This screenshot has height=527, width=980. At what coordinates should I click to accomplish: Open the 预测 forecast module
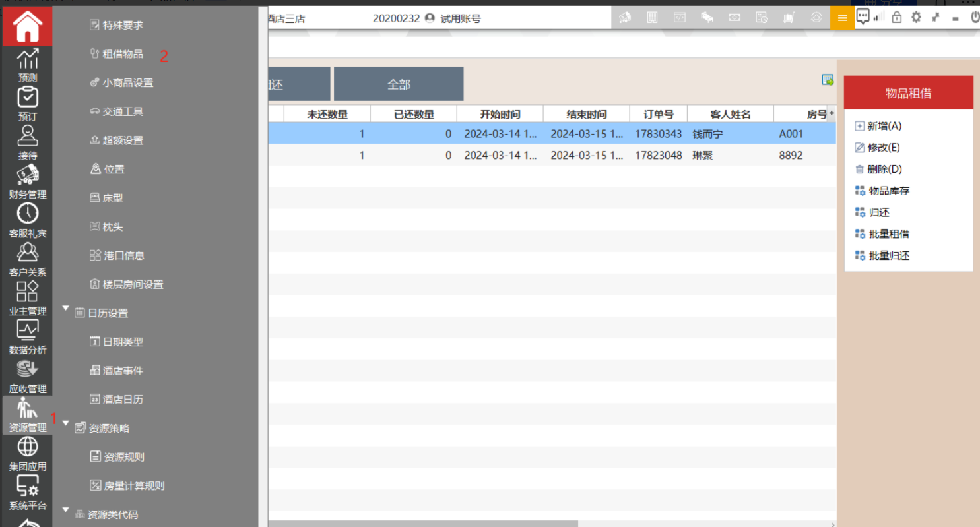pyautogui.click(x=27, y=65)
